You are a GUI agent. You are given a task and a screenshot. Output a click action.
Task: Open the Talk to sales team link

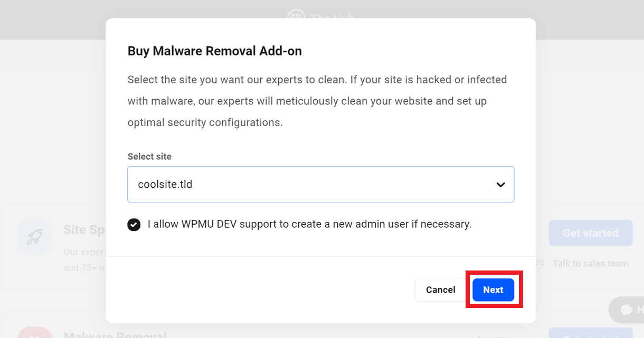coord(590,263)
